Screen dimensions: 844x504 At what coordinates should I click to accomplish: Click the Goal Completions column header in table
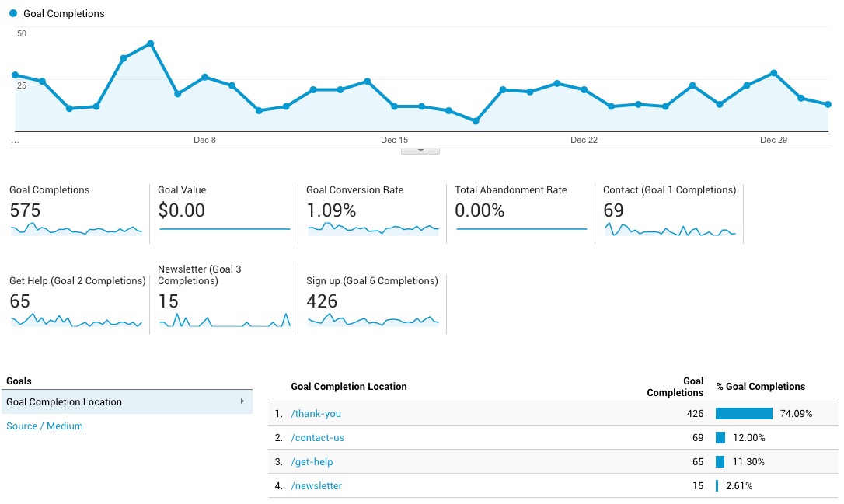coord(675,387)
